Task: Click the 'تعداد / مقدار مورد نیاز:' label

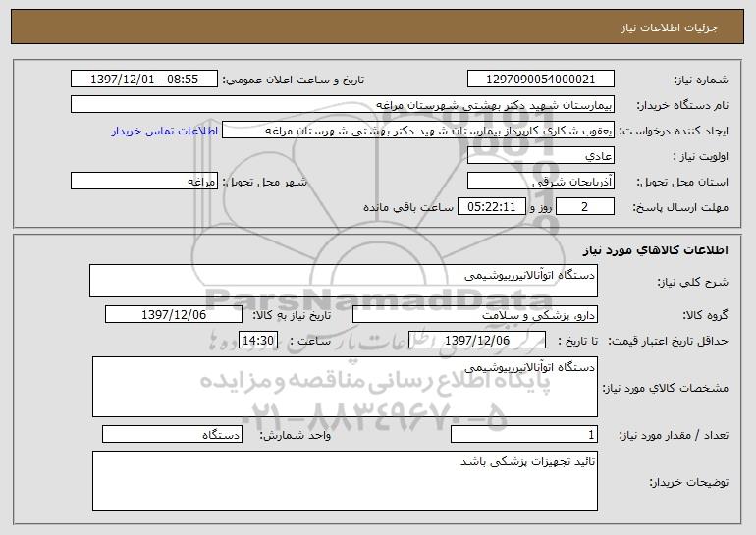Action: (674, 435)
